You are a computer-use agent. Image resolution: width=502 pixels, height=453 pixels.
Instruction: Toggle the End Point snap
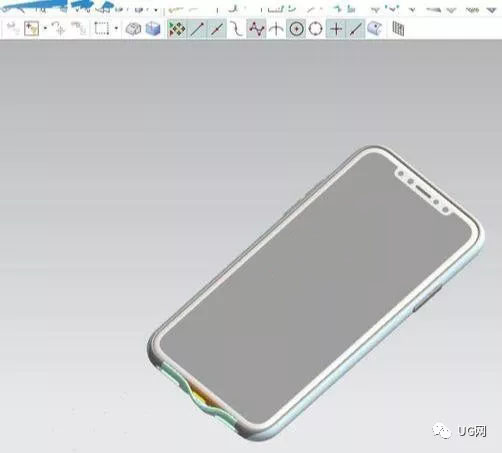[197, 29]
